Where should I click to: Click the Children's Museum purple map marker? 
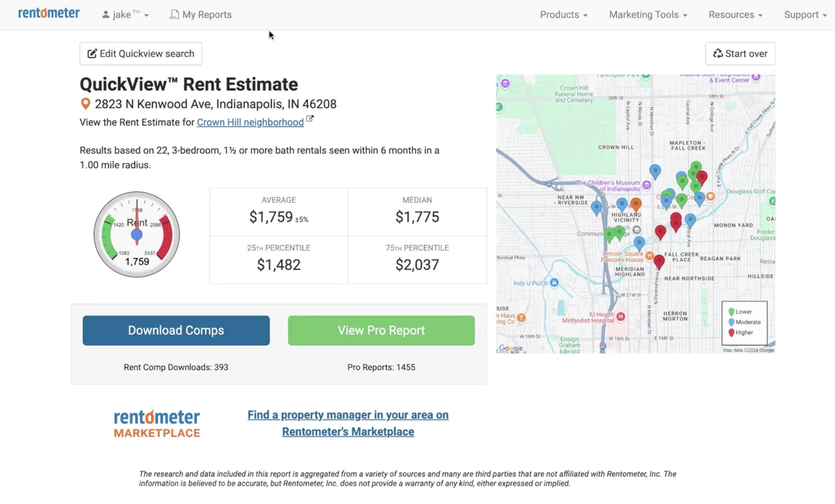pos(647,185)
